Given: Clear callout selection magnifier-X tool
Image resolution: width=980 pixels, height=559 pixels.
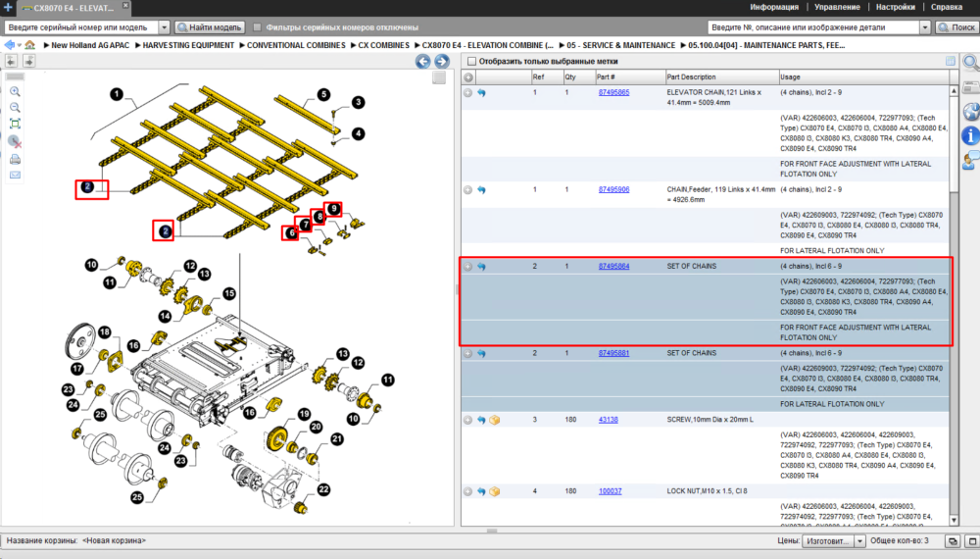Looking at the screenshot, I should tap(15, 141).
